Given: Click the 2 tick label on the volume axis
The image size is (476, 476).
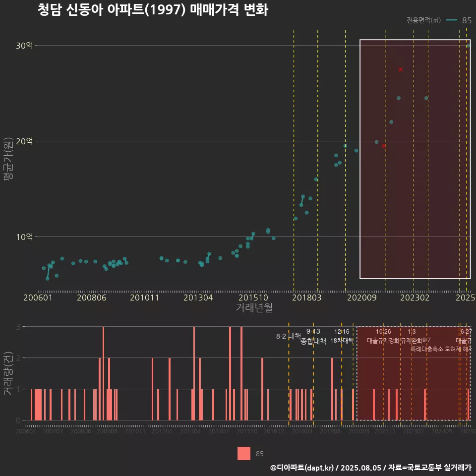Looking at the screenshot, I should (x=18, y=358).
